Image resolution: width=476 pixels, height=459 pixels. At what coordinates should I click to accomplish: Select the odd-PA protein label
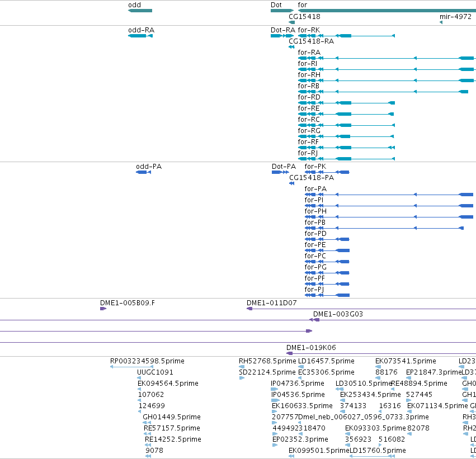click(149, 167)
